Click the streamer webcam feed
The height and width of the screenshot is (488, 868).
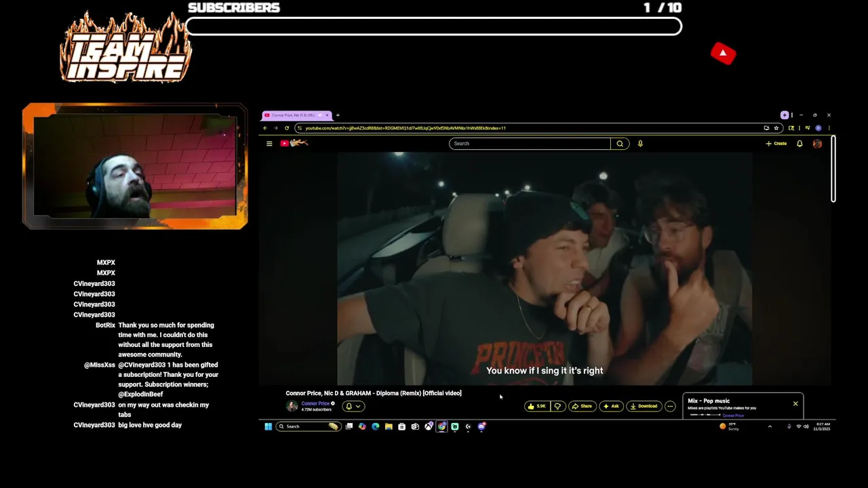[x=135, y=166]
